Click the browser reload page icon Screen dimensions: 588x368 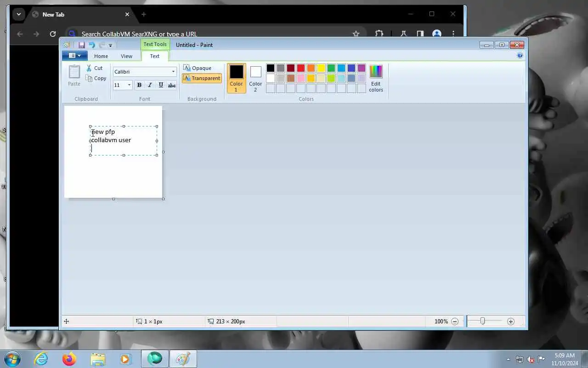[53, 34]
